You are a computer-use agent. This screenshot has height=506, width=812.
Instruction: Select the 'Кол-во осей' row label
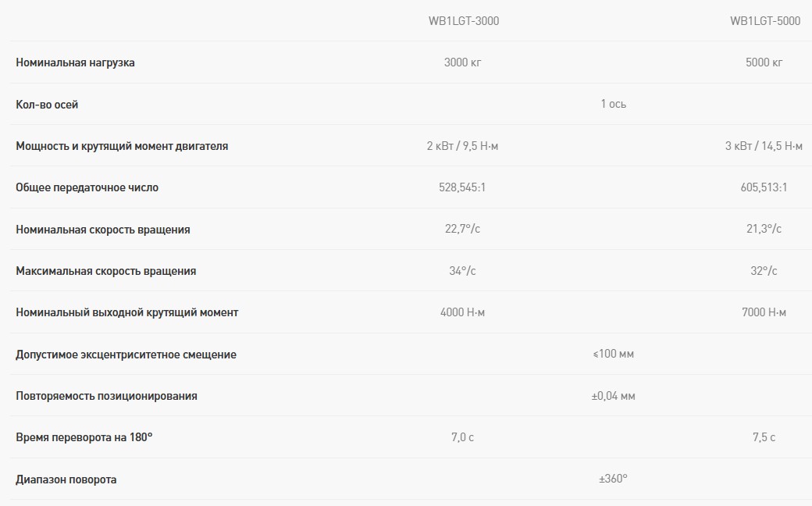click(47, 104)
